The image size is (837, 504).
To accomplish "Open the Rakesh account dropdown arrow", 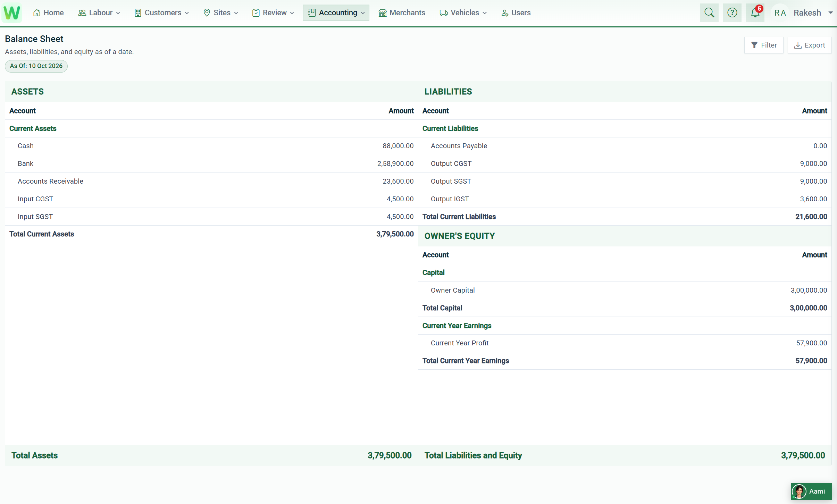I will click(x=831, y=13).
